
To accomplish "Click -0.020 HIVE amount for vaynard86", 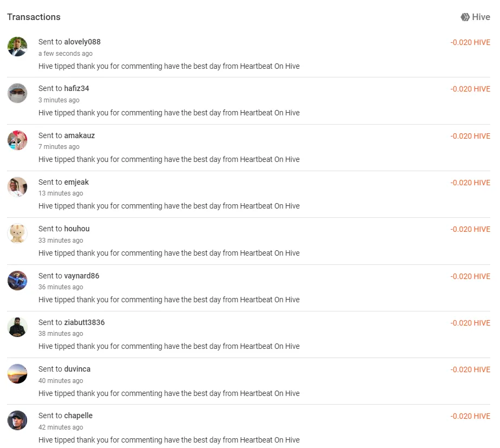I will 470,276.
